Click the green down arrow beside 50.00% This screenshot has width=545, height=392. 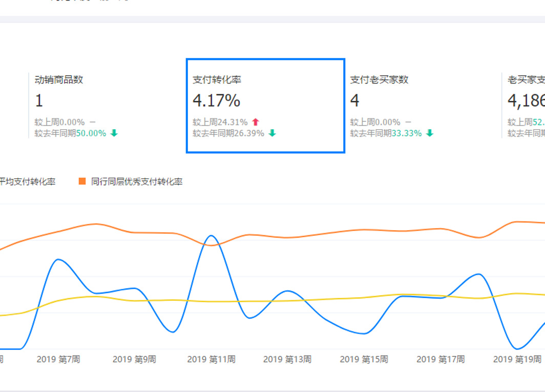(x=114, y=133)
